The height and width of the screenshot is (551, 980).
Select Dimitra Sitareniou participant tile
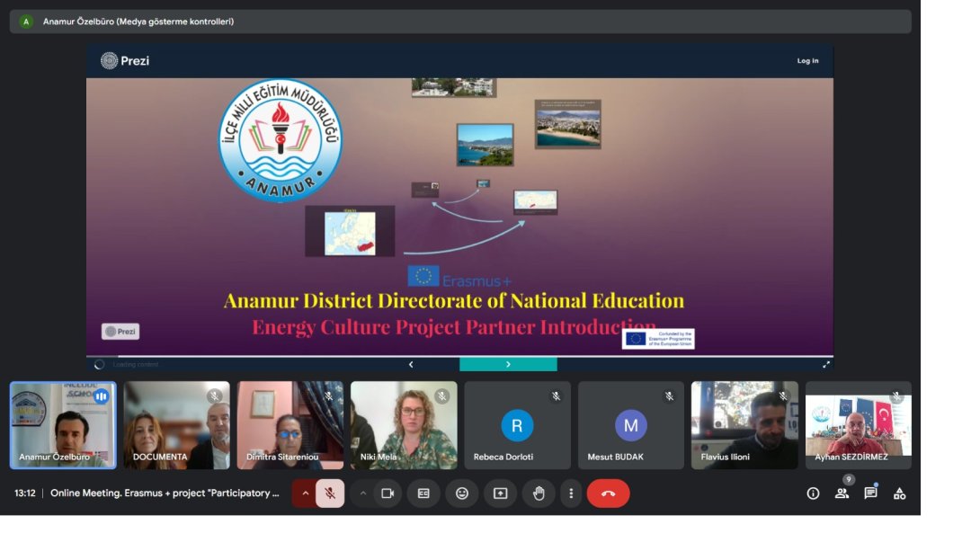pos(290,425)
